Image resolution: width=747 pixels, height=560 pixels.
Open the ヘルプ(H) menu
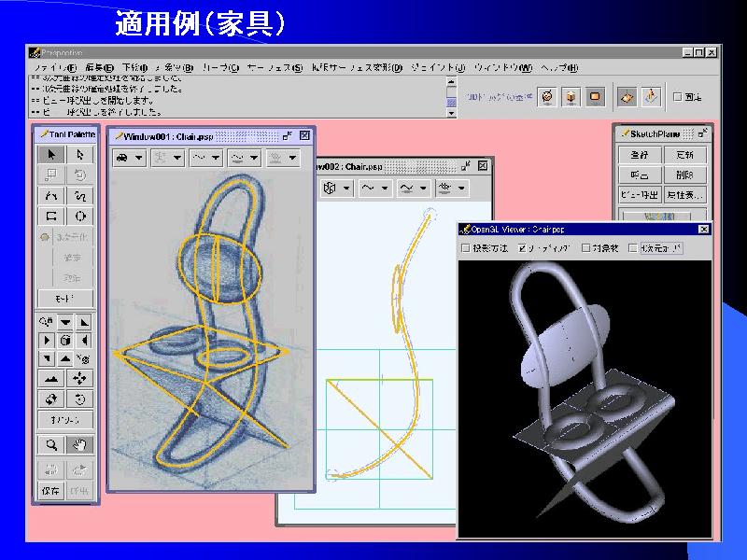pos(559,68)
